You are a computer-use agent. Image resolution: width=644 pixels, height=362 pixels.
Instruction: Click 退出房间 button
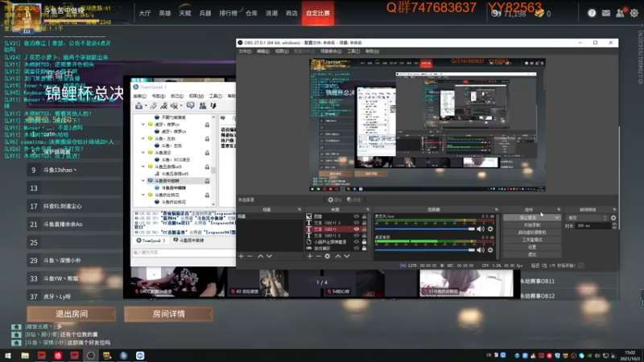coord(72,314)
